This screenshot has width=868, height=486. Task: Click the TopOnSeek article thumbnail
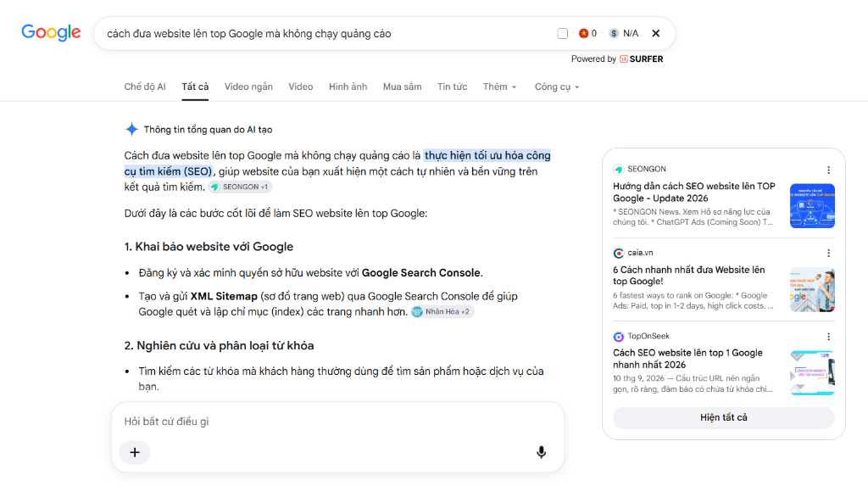pyautogui.click(x=812, y=372)
